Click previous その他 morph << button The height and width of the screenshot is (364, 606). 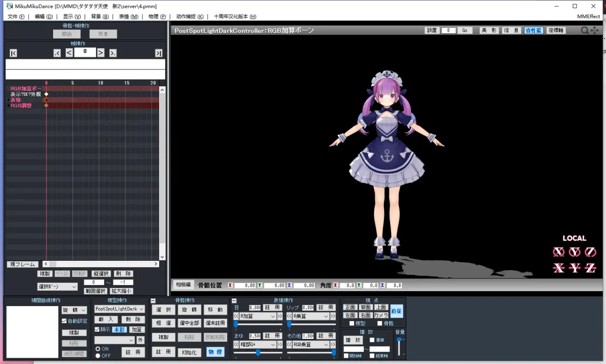(289, 345)
